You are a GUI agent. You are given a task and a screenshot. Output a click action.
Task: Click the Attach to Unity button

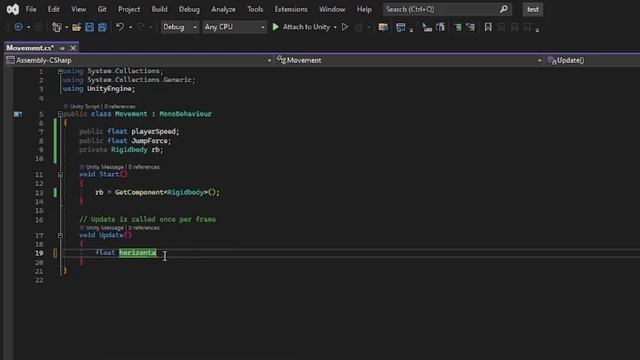(301, 27)
